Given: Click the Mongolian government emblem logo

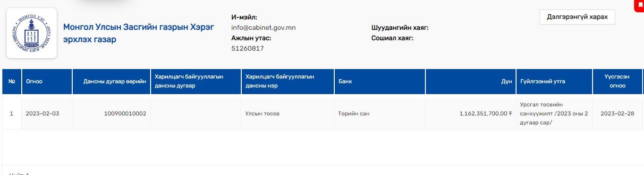Looking at the screenshot, I should coord(32,33).
